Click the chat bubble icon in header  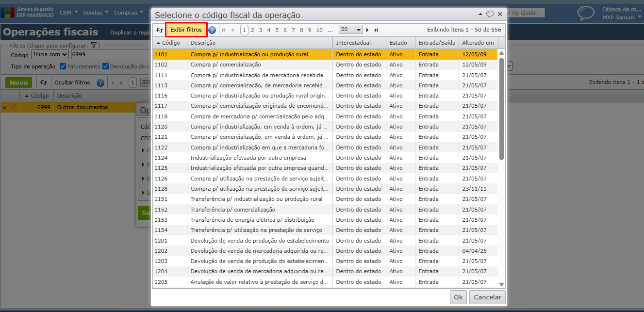(586, 13)
